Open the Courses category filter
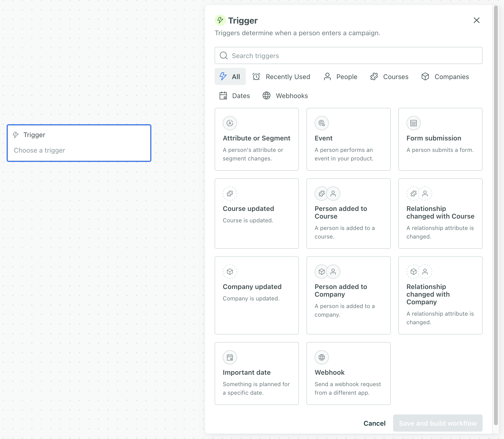This screenshot has width=504, height=439. pyautogui.click(x=389, y=76)
